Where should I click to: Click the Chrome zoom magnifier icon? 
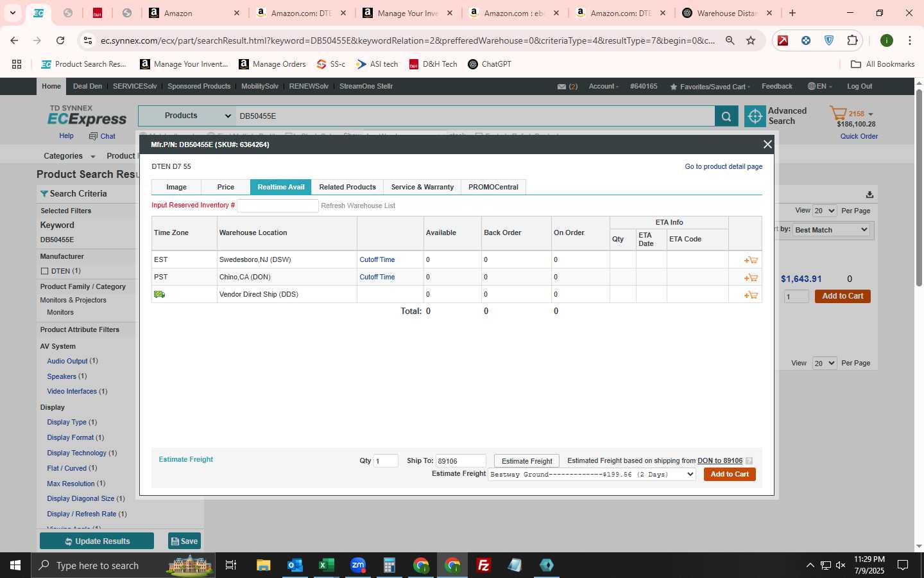(730, 40)
